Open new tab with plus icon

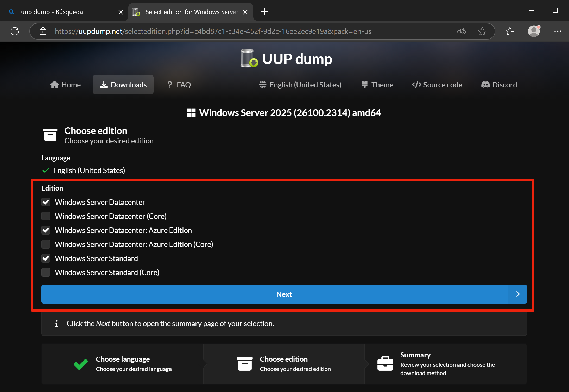point(264,12)
